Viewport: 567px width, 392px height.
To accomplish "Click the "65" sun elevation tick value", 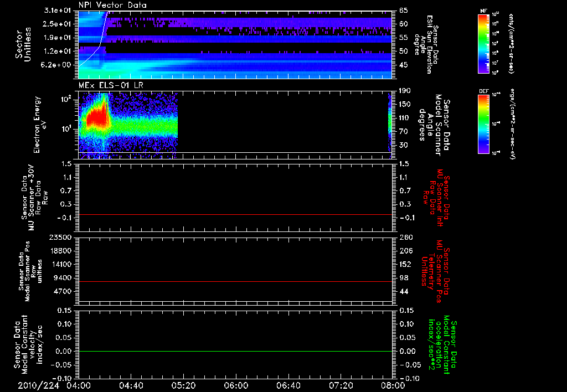I will pyautogui.click(x=404, y=11).
